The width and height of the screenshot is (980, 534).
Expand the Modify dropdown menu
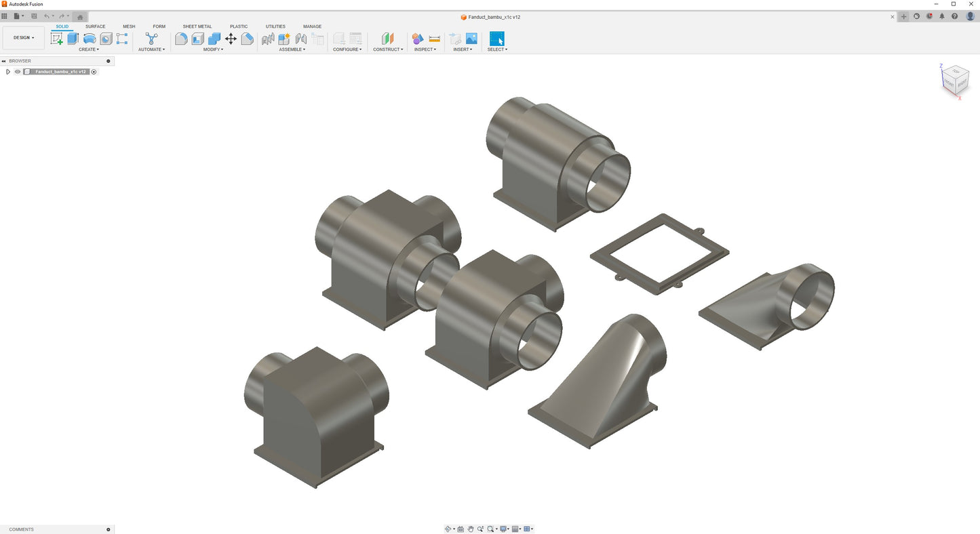[x=213, y=49]
